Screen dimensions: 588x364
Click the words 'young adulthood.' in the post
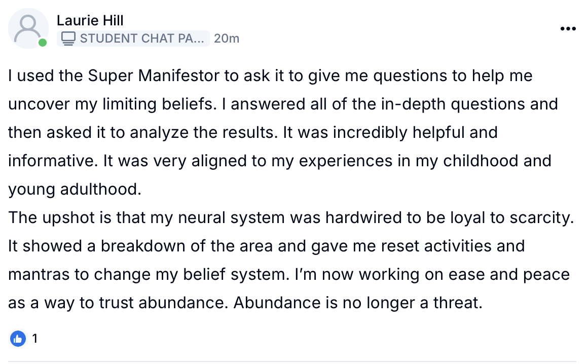pos(73,190)
